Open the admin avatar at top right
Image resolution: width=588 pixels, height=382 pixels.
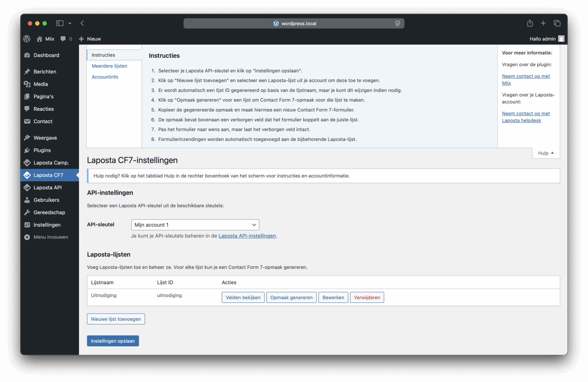point(561,39)
